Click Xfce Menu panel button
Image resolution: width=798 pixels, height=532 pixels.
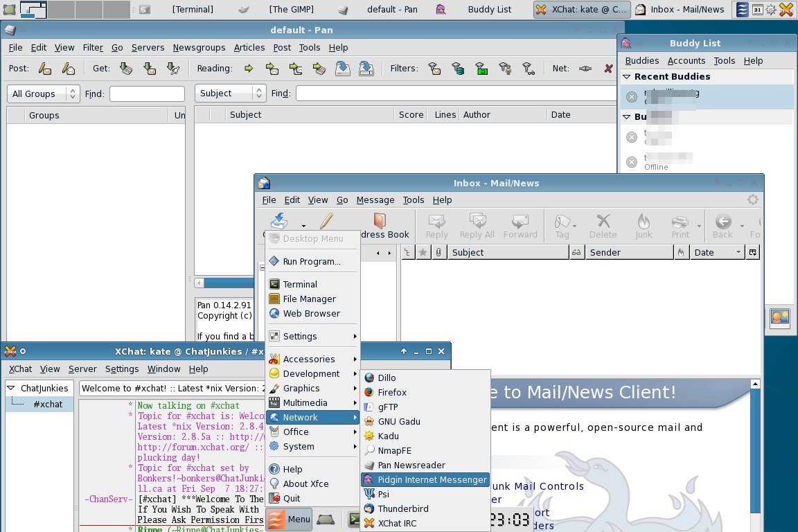[x=289, y=520]
